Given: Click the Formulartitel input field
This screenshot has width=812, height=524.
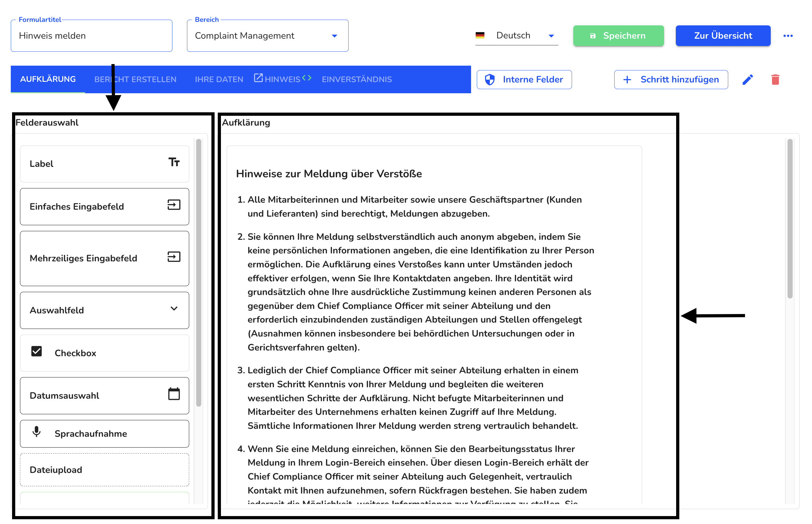Looking at the screenshot, I should (92, 36).
